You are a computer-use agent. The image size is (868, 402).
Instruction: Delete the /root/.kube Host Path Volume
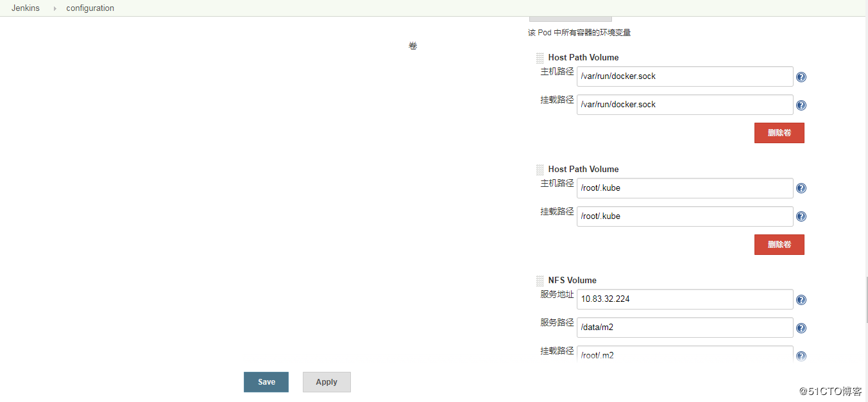(779, 244)
